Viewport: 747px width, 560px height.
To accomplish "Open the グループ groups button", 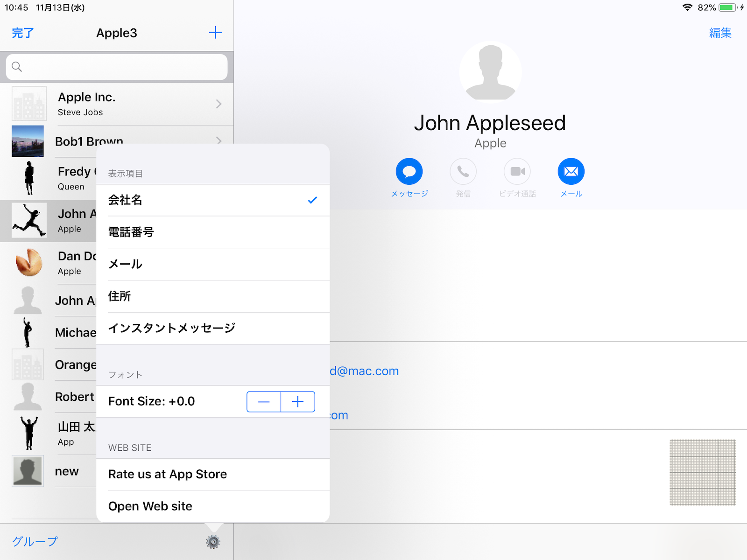I will (35, 541).
